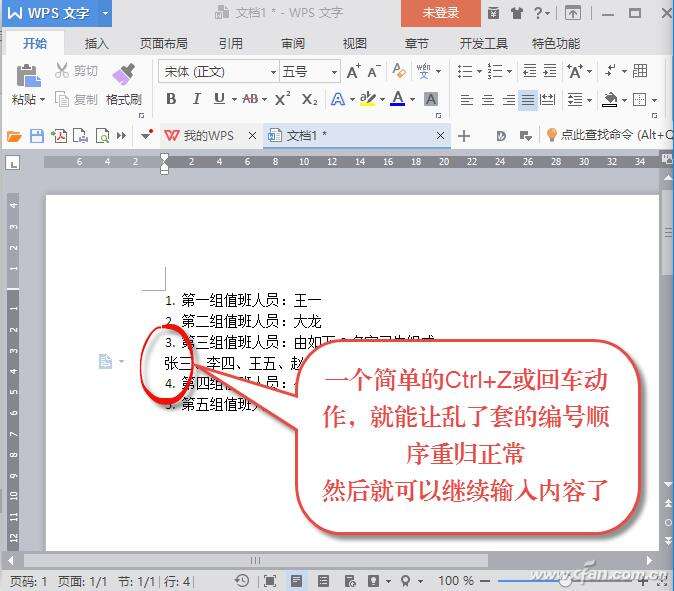This screenshot has width=674, height=591.
Task: Open the WPS 文字 application menu
Action: (57, 13)
